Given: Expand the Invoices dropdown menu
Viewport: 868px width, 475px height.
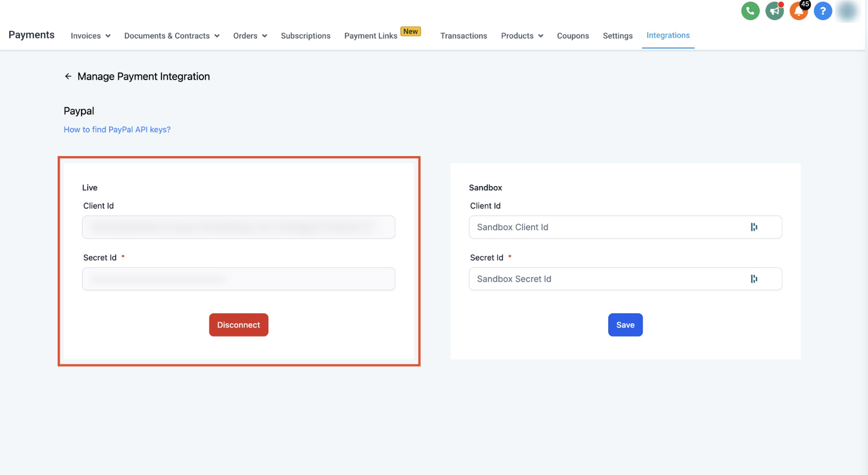Looking at the screenshot, I should pos(91,36).
